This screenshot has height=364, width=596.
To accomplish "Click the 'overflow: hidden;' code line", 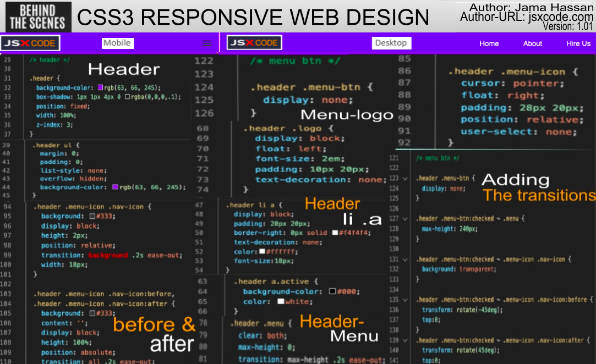I will (73, 179).
